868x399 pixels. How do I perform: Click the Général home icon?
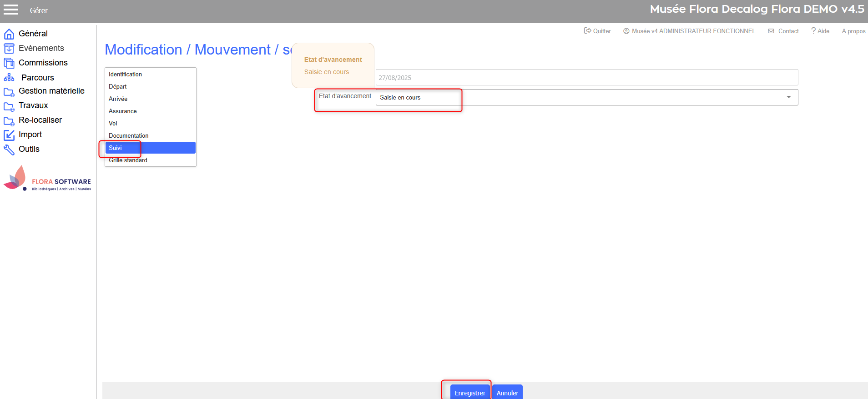click(x=9, y=34)
